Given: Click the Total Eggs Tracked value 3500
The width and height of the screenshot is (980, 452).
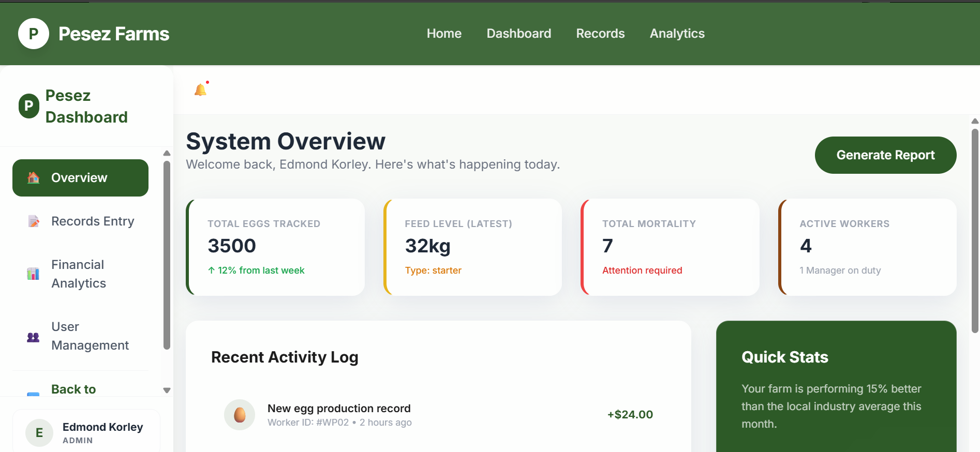Looking at the screenshot, I should coord(232,246).
